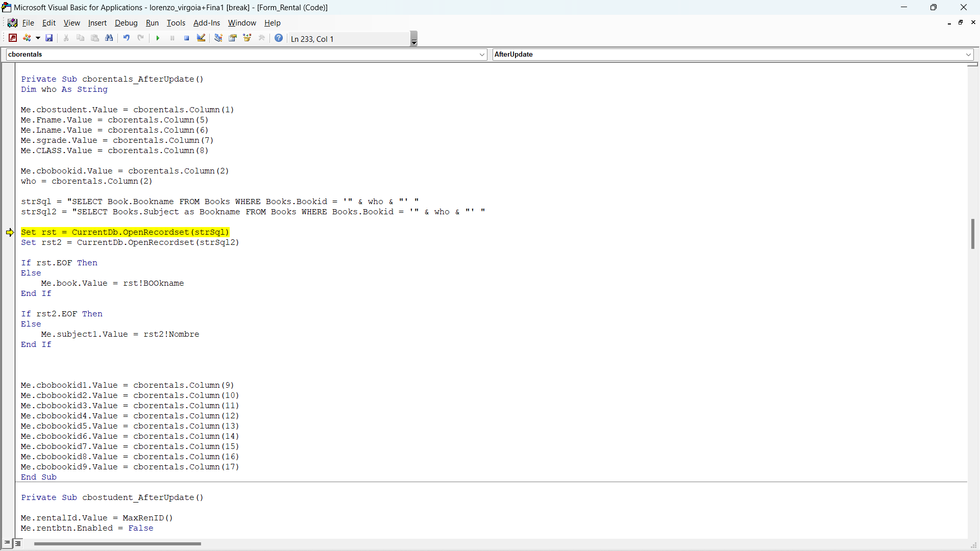Click the horizontal scrollbar thumb
This screenshot has width=980, height=551.
click(x=117, y=544)
